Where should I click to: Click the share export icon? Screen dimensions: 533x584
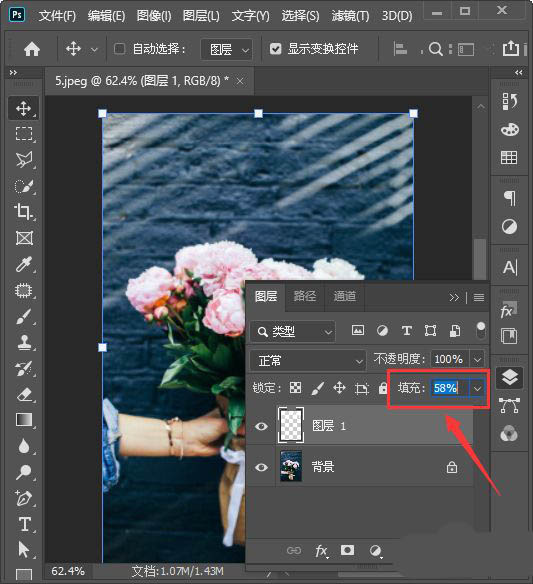pyautogui.click(x=511, y=48)
